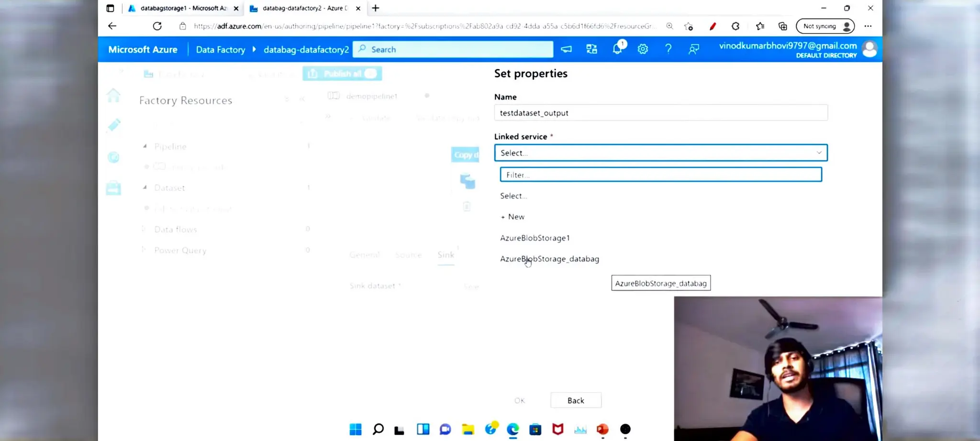Viewport: 980px width, 441px height.
Task: Open the Monitor icon in left sidebar
Action: (x=113, y=157)
